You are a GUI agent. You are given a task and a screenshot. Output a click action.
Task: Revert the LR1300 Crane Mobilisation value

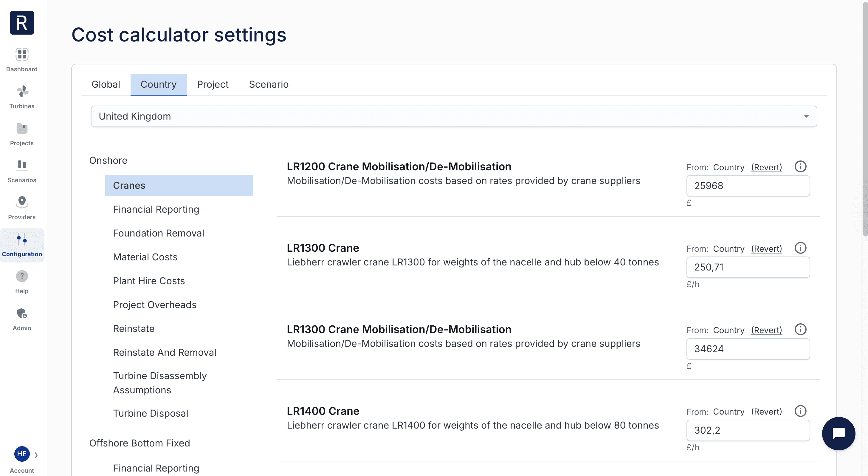click(x=766, y=330)
